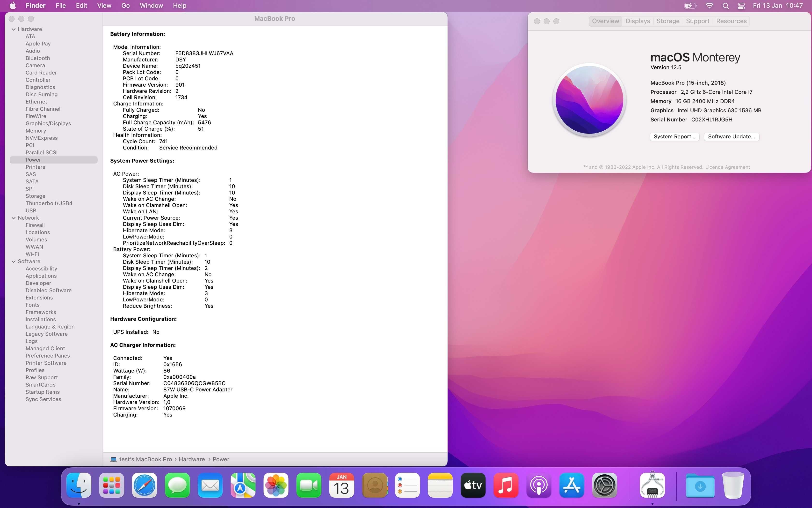Open the Window menu
This screenshot has height=508, width=812.
[151, 5]
